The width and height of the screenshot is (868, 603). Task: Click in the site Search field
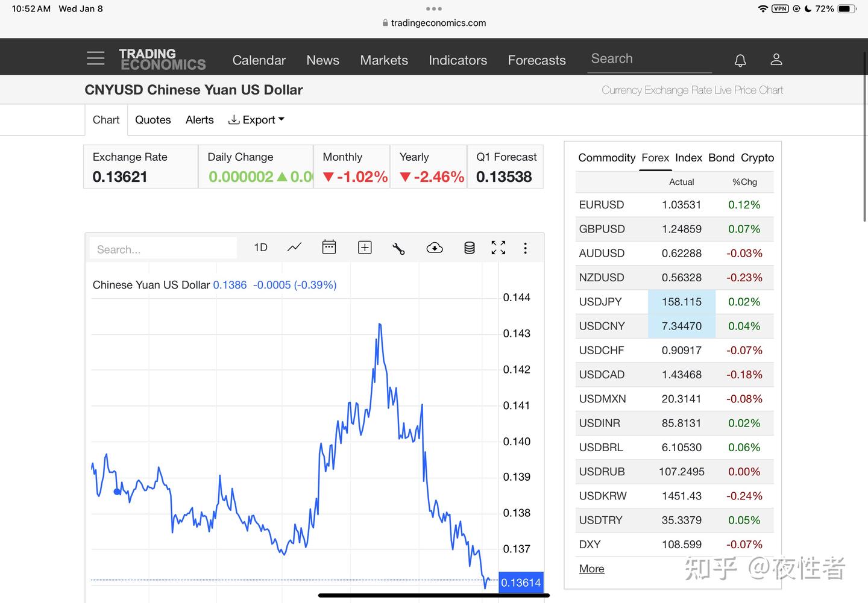(x=649, y=59)
